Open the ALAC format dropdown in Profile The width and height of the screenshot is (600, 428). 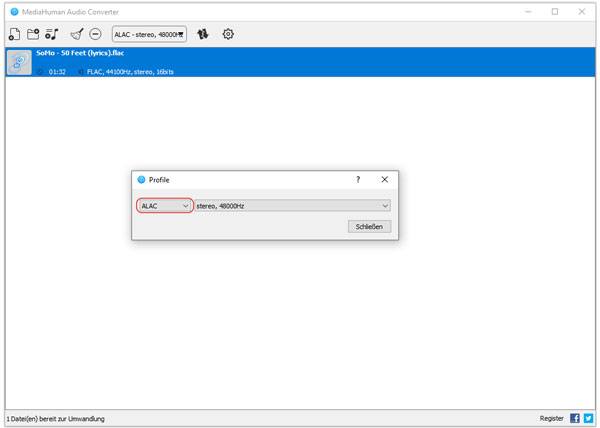[165, 206]
